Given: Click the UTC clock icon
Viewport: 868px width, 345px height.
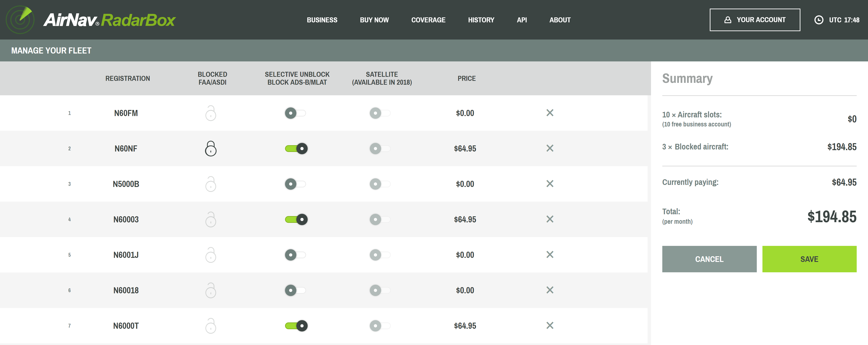Looking at the screenshot, I should [818, 20].
